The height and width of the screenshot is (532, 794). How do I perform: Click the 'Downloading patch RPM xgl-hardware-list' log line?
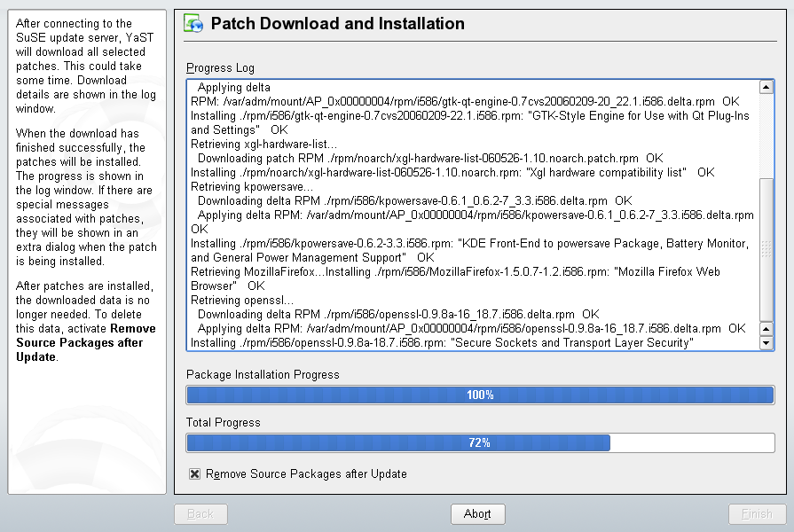pyautogui.click(x=430, y=159)
